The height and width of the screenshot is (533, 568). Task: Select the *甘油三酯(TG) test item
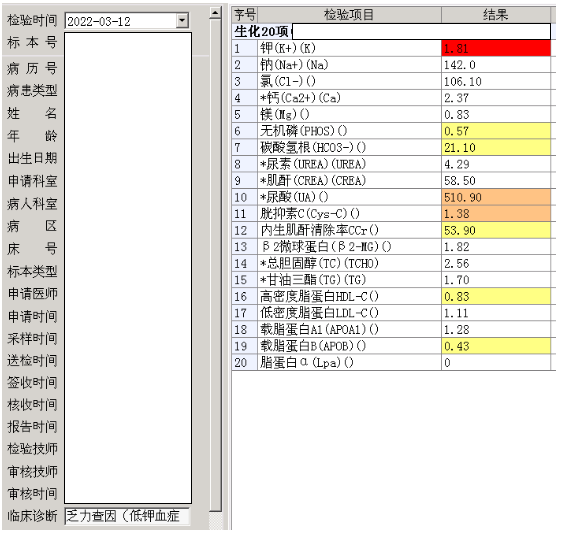[x=349, y=280]
